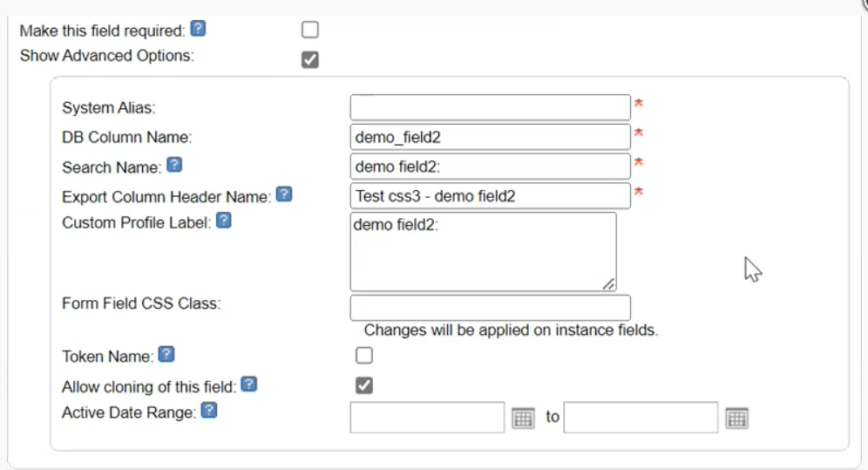Screen dimensions: 868x470
Task: Click inside Custom Profile Label textarea
Action: point(483,251)
